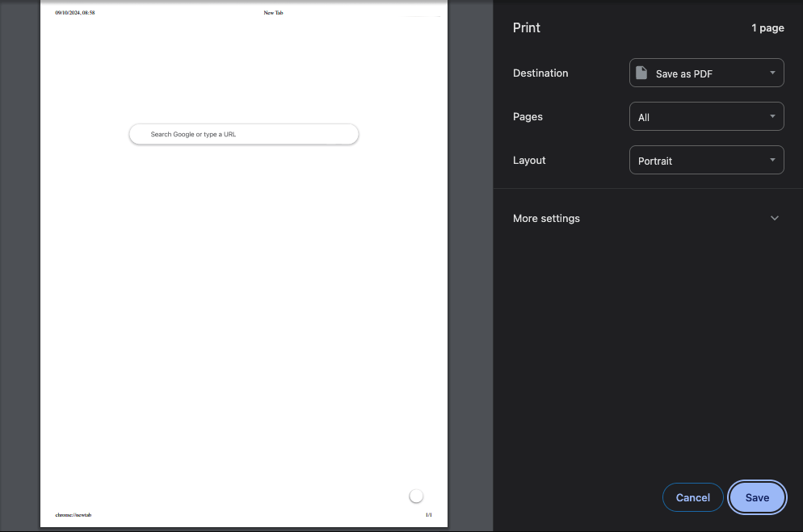Click the chrome://newtab footer text

73,514
